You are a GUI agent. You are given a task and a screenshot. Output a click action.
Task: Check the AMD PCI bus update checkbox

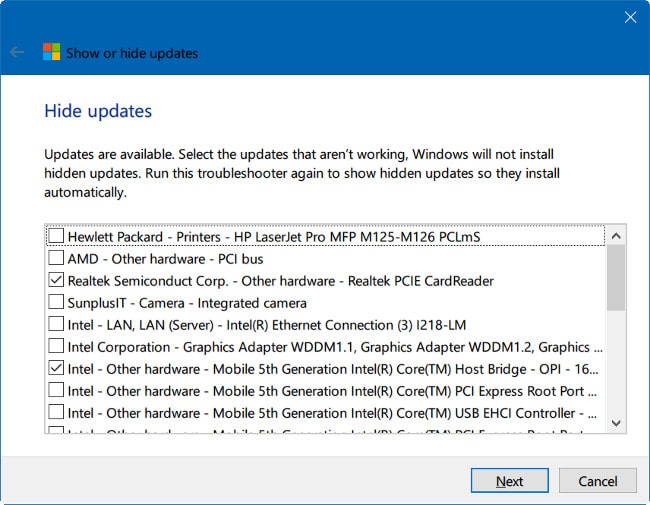[56, 258]
